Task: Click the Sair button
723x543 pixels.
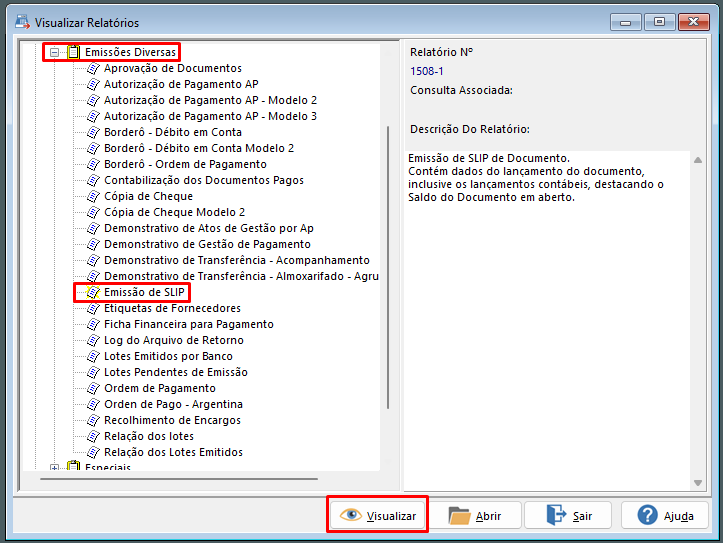Action: click(568, 515)
